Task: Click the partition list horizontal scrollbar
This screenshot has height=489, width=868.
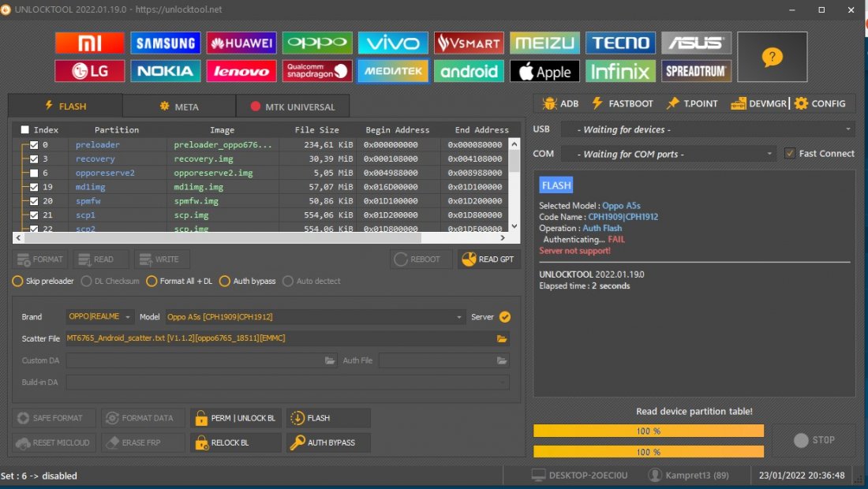Action: pos(223,238)
